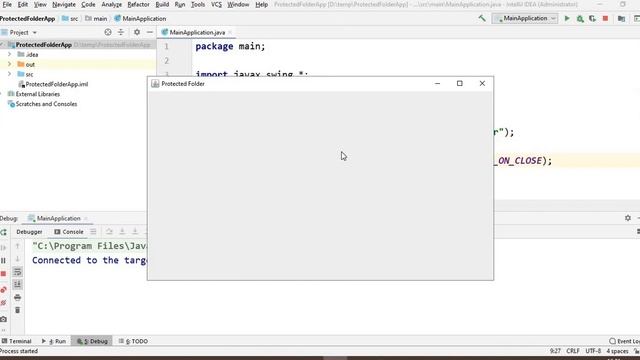Hide the Project panel with minus icon
The width and height of the screenshot is (640, 360).
(150, 32)
